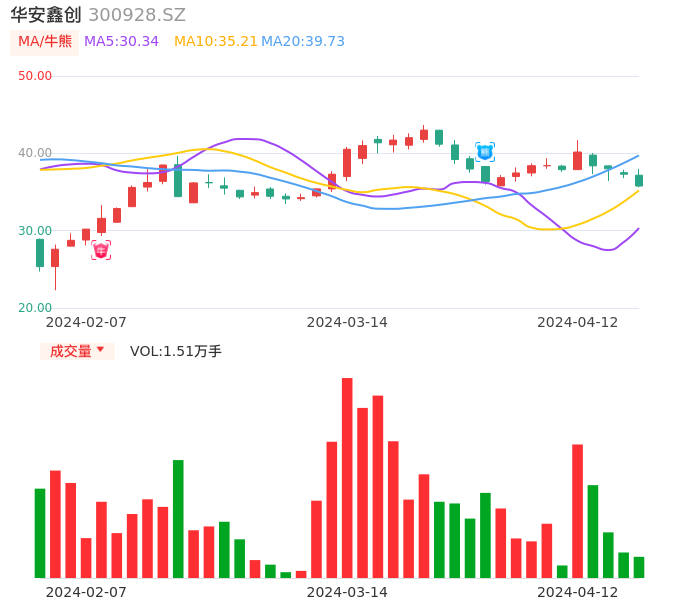The image size is (686, 606).
Task: Click the pink bull (牛) signal marker
Action: tap(101, 250)
